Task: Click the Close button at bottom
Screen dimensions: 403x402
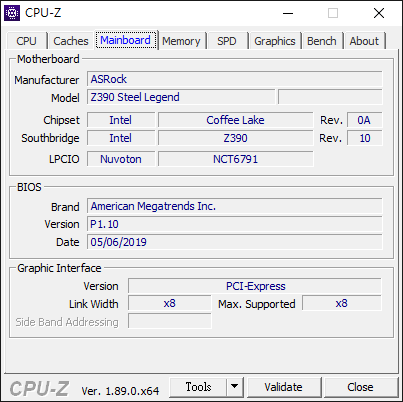Action: click(x=360, y=387)
